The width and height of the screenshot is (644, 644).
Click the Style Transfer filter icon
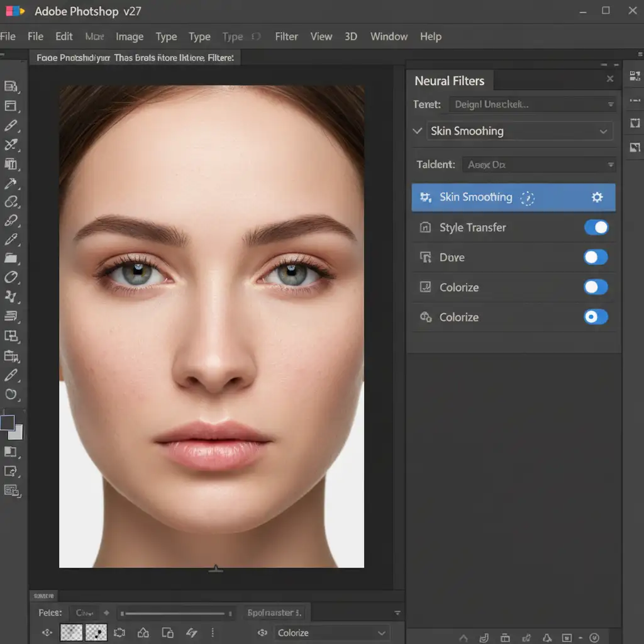pos(425,228)
